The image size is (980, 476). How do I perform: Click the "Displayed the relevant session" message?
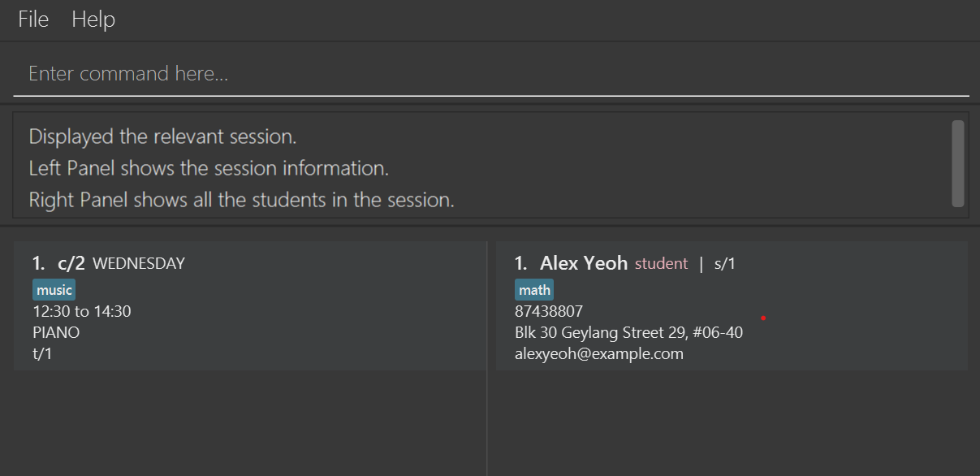pos(162,136)
